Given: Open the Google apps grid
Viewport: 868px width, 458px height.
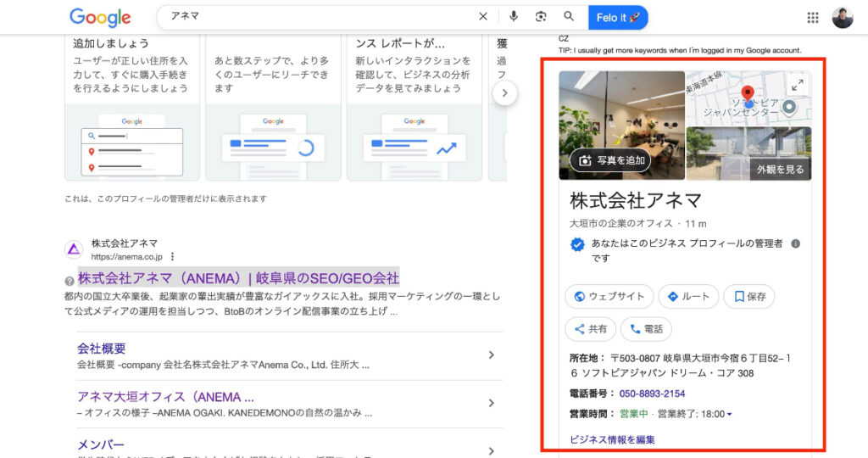Looking at the screenshot, I should coord(813,18).
